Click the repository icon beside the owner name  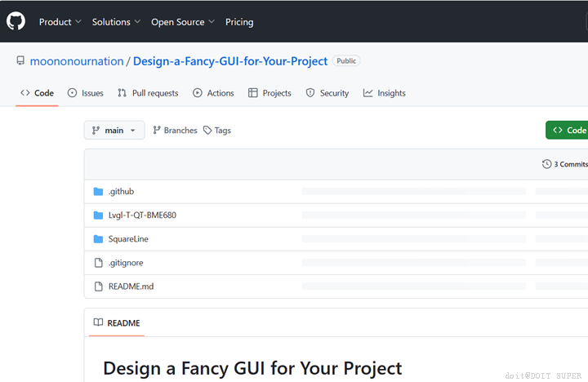[20, 61]
